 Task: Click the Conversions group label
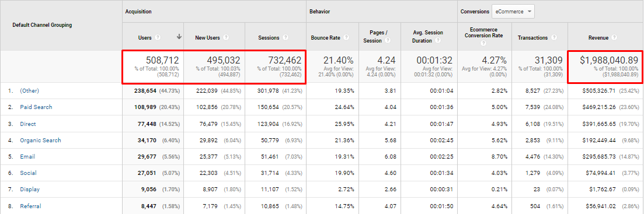point(474,12)
